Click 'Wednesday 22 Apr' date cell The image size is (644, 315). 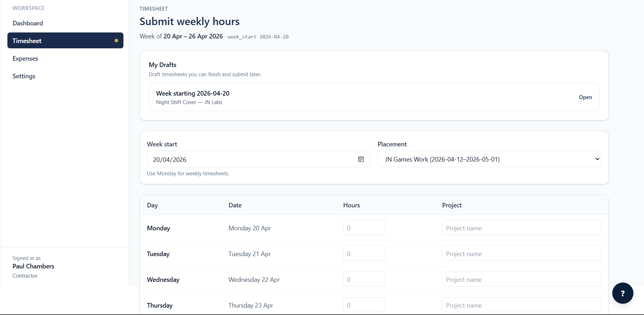[254, 280]
